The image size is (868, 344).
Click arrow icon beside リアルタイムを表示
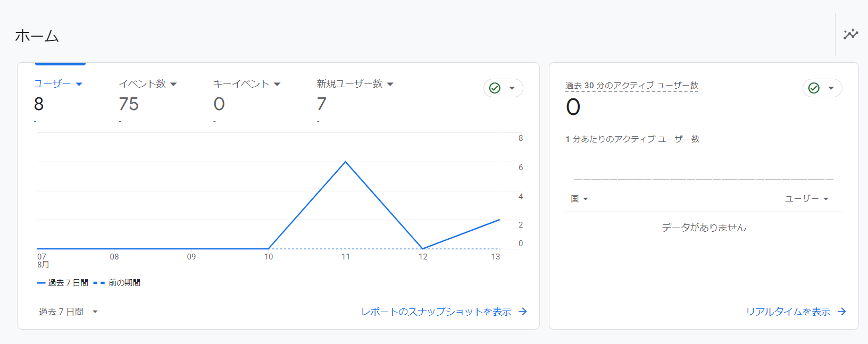click(x=842, y=312)
